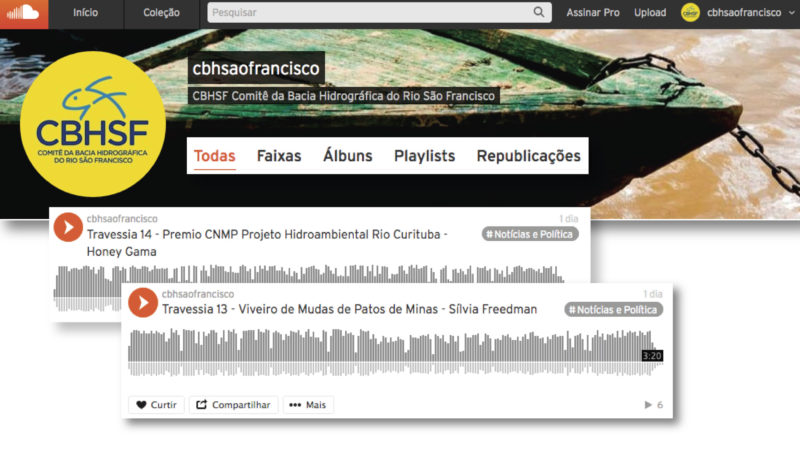
Task: Click the CBHSF profile avatar in the header
Action: [690, 13]
